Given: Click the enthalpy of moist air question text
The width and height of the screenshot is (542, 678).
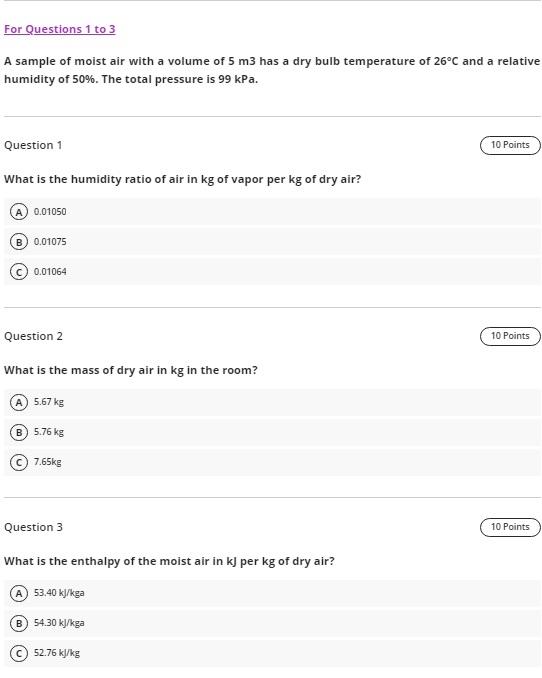Looking at the screenshot, I should 169,562.
